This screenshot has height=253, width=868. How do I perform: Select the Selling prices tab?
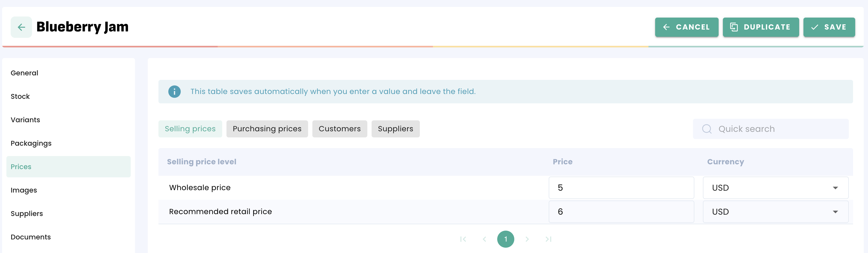pyautogui.click(x=190, y=129)
